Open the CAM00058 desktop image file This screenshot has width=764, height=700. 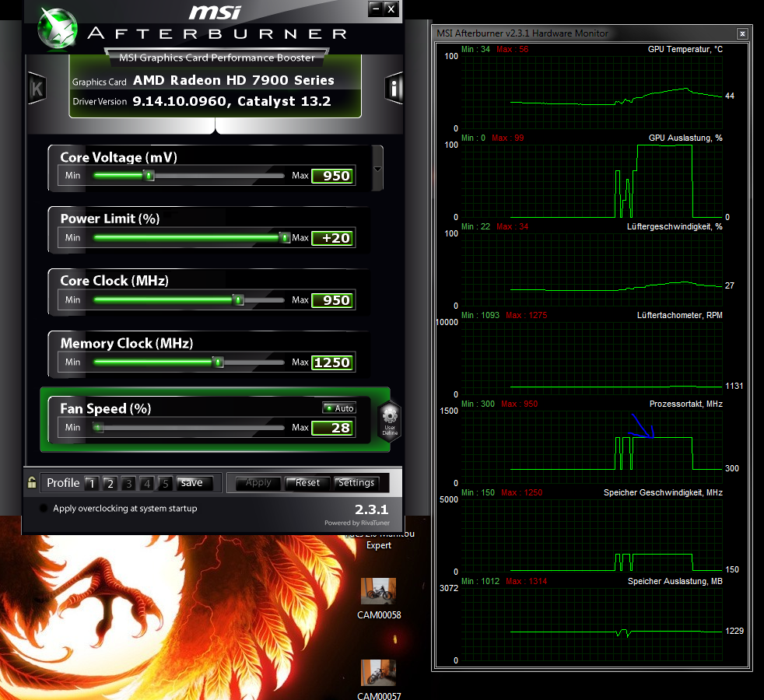click(379, 599)
